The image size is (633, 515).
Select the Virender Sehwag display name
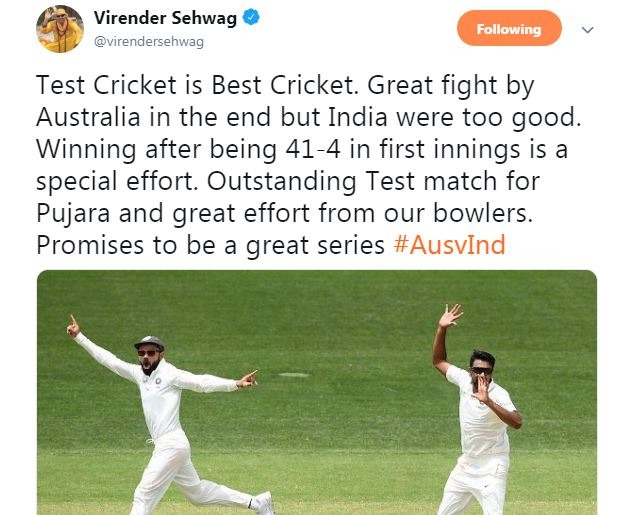click(165, 18)
